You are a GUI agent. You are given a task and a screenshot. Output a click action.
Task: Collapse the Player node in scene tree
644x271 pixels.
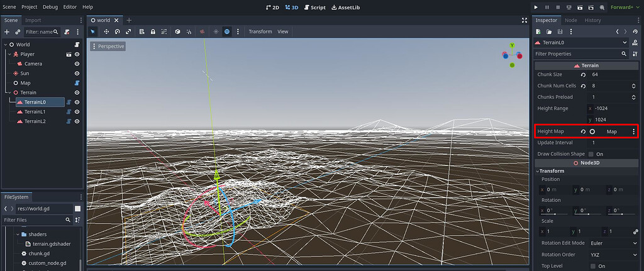9,55
